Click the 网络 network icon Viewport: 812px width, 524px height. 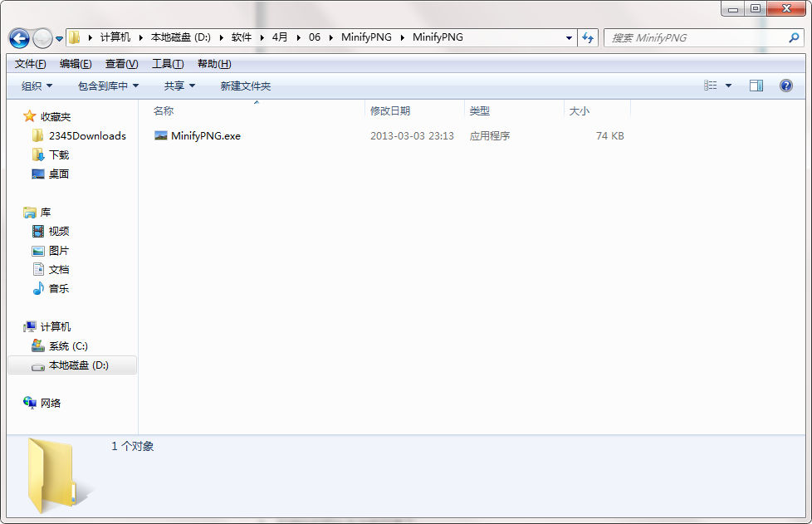coord(30,402)
